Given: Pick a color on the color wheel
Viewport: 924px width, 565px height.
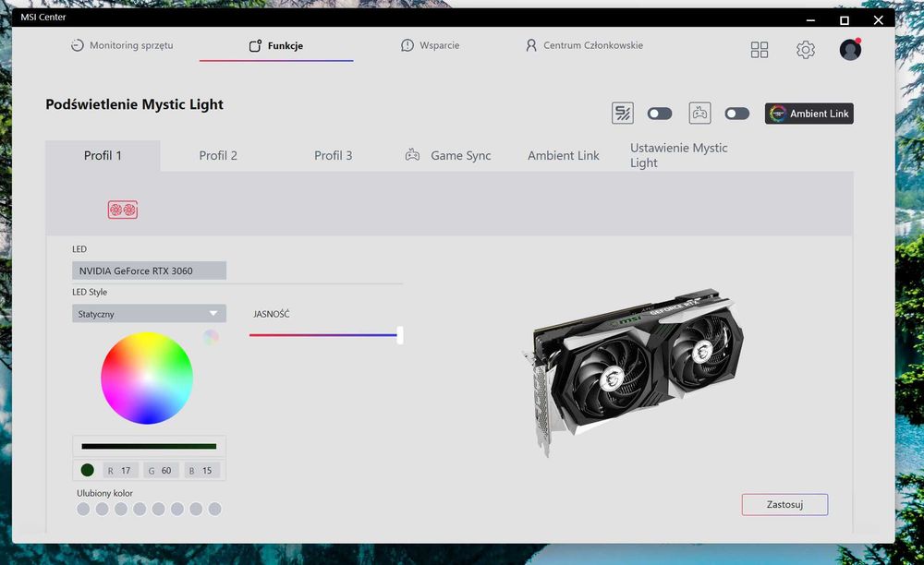Looking at the screenshot, I should tap(147, 379).
